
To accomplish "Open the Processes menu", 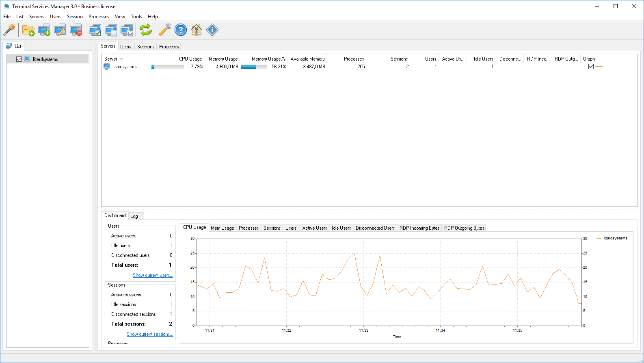I will click(99, 17).
